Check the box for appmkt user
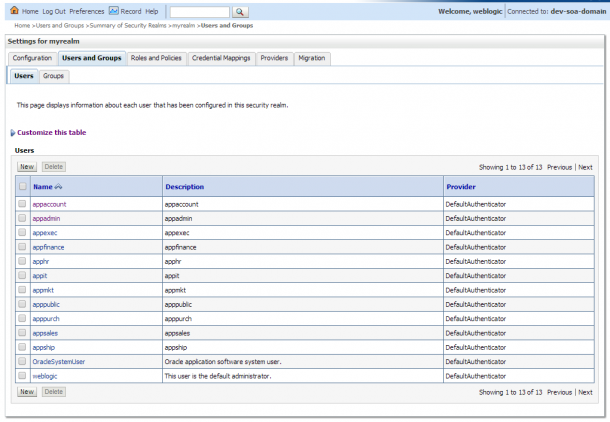Viewport: 610px width, 422px height. 22,290
